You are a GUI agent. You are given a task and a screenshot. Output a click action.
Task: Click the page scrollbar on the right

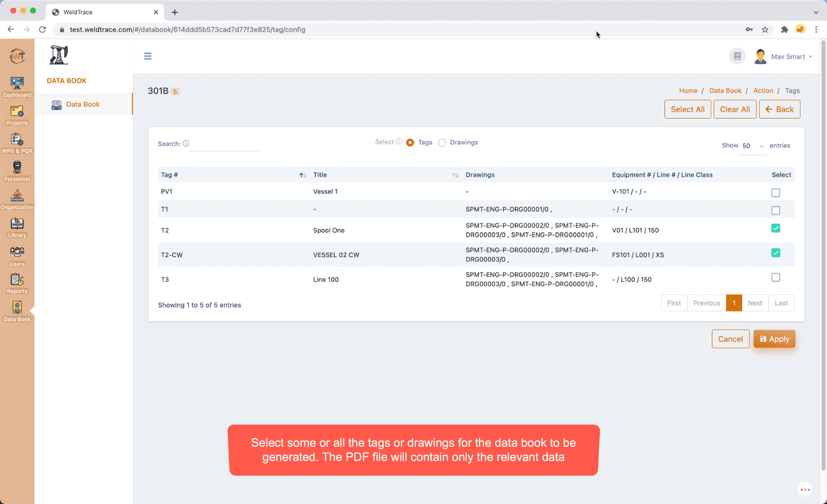pyautogui.click(x=823, y=258)
